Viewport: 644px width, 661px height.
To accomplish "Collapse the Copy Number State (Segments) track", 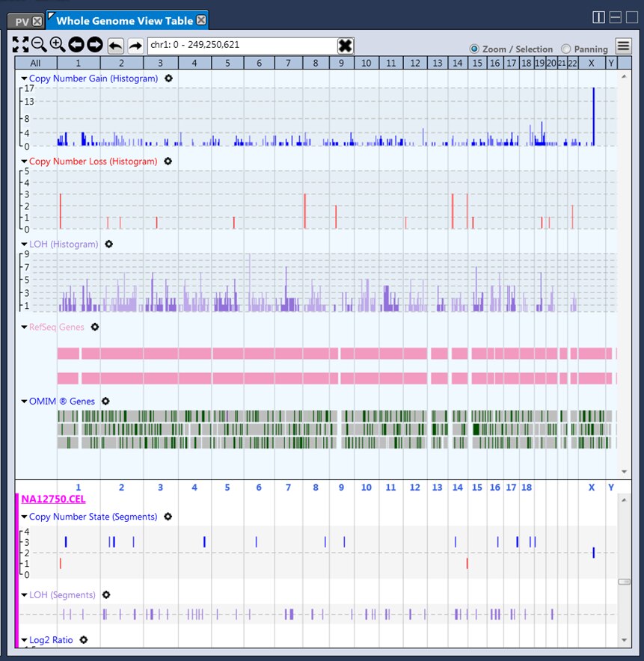I will click(x=24, y=517).
